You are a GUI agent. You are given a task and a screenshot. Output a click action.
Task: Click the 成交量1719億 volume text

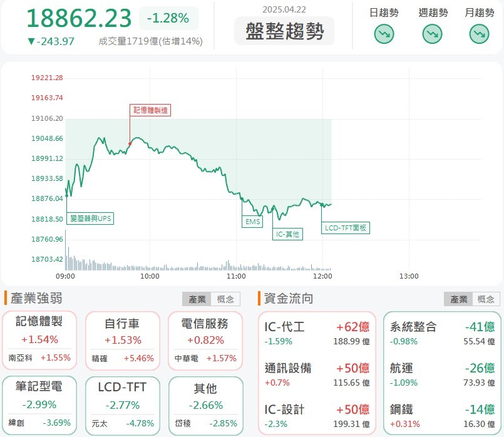(x=150, y=41)
